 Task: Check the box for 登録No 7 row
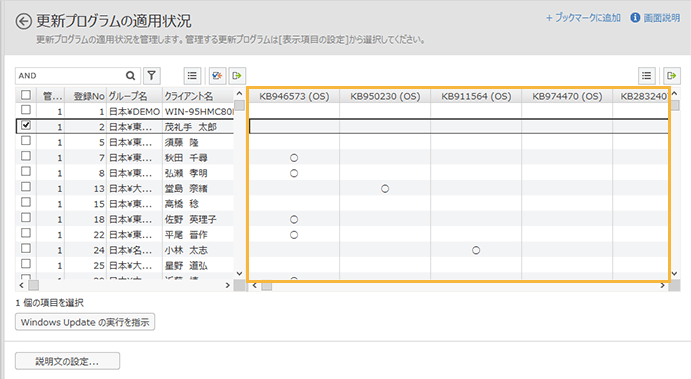[x=26, y=156]
